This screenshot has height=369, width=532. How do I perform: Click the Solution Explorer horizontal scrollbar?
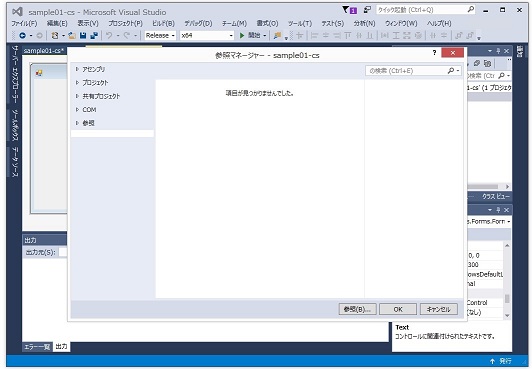pos(489,187)
